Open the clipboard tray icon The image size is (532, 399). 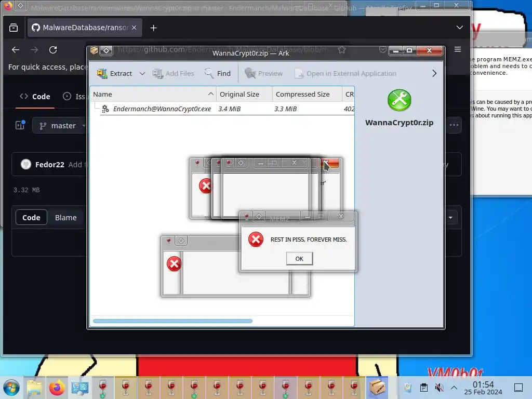424,388
